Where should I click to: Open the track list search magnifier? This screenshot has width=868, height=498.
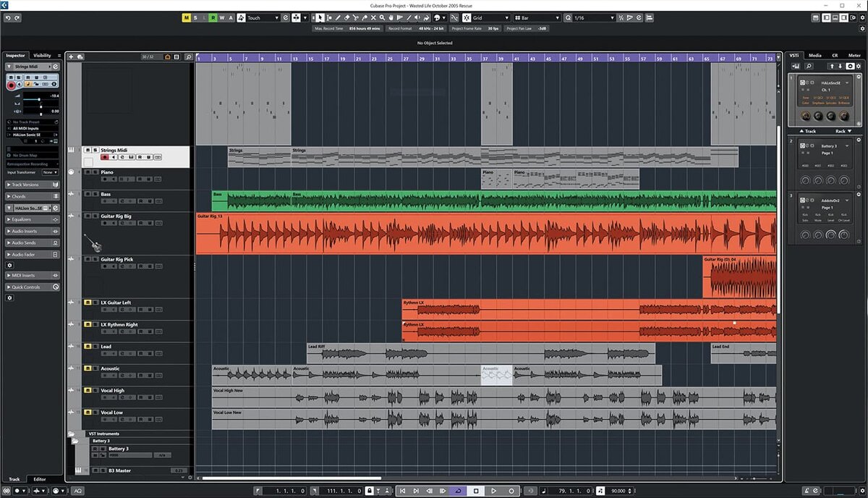pos(189,56)
